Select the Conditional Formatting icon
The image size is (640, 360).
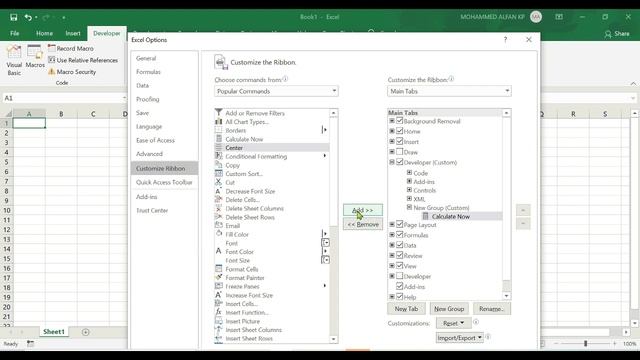[219, 156]
